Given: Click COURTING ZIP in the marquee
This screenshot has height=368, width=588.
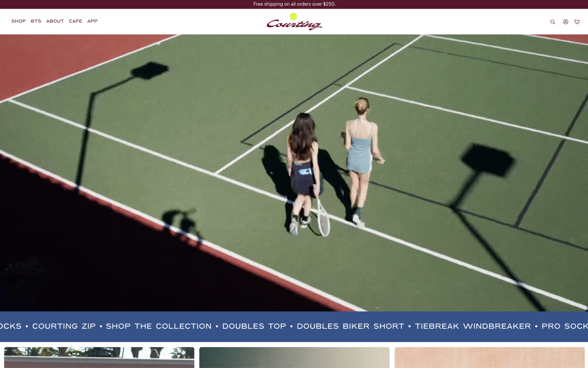Looking at the screenshot, I should (64, 326).
